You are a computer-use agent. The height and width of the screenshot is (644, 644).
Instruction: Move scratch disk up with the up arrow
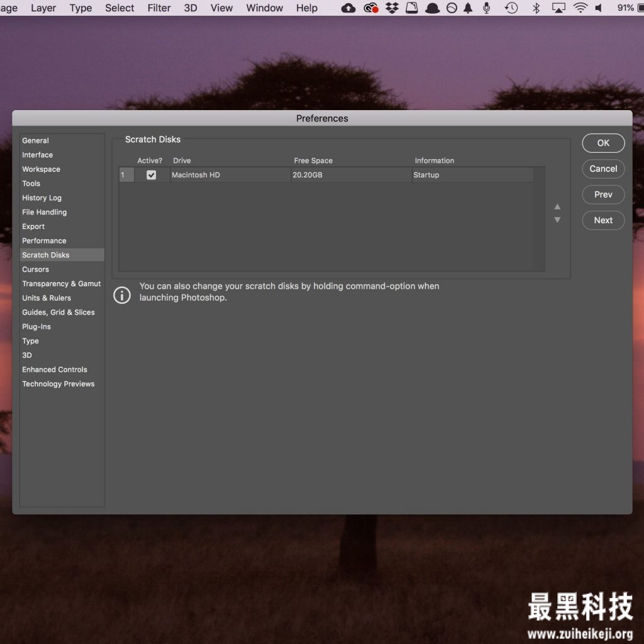click(x=557, y=206)
